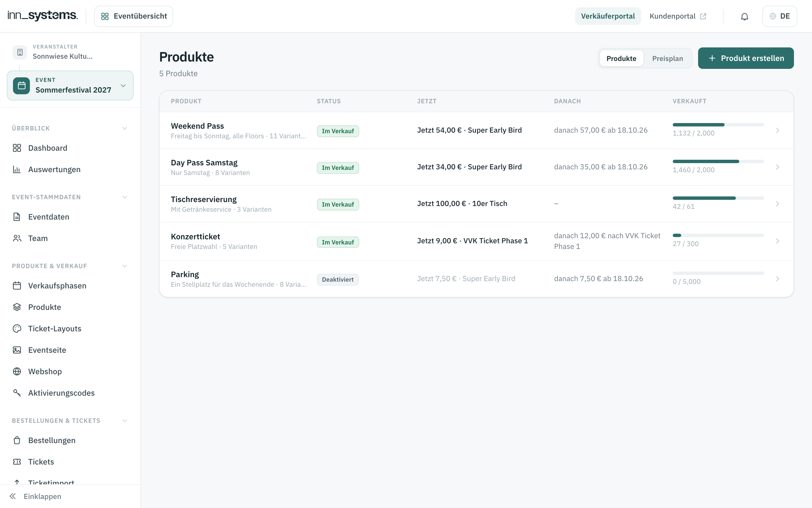812x508 pixels.
Task: Open the DE language selector
Action: click(780, 16)
